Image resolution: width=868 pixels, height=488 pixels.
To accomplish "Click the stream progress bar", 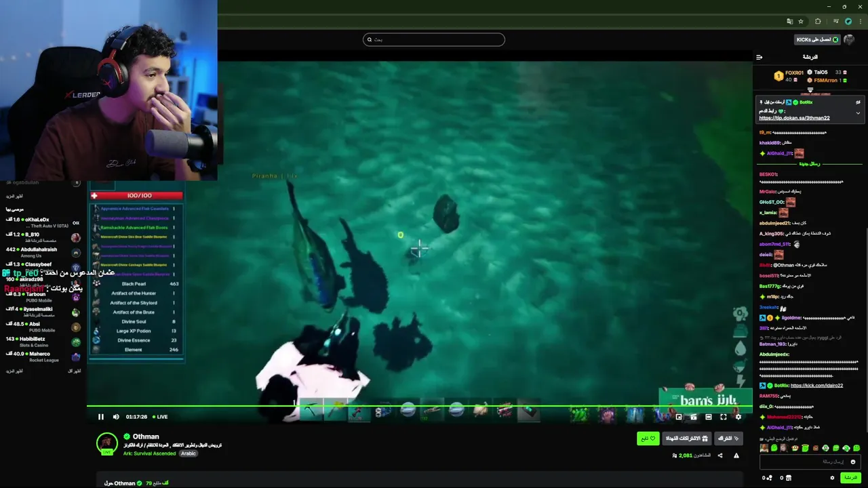I will [x=419, y=407].
